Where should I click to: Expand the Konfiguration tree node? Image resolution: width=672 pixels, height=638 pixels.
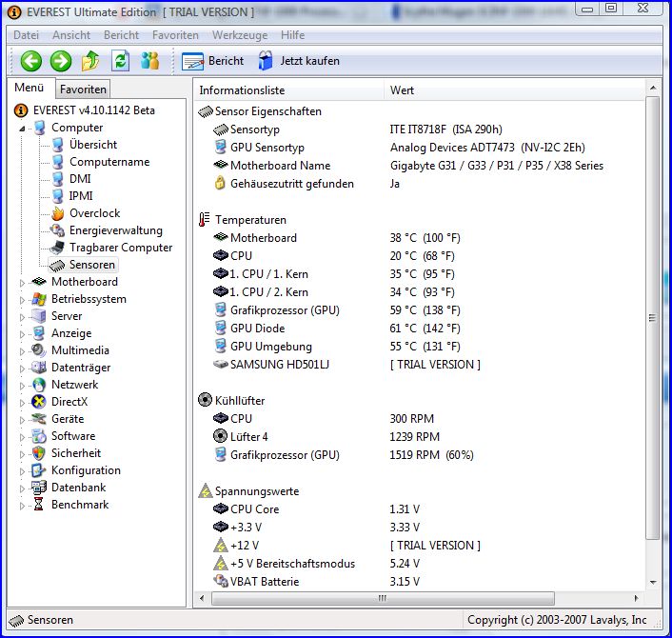click(22, 471)
